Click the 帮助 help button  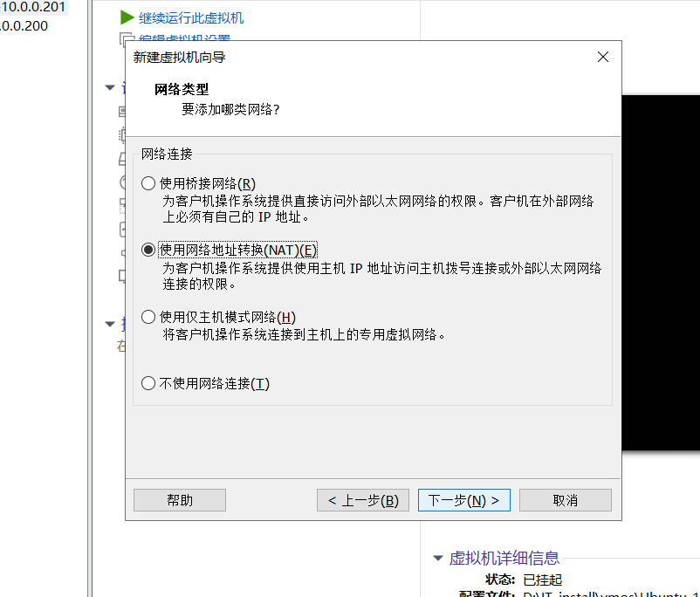click(180, 500)
